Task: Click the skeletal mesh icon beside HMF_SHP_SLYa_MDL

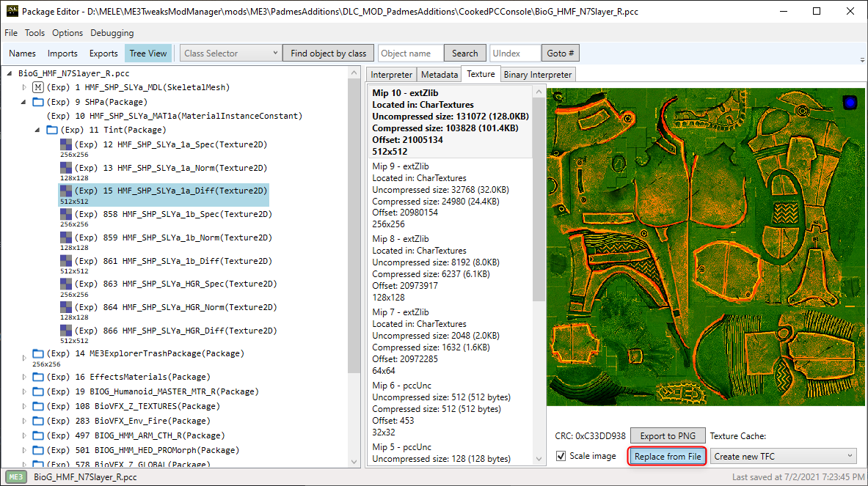Action: (x=38, y=87)
